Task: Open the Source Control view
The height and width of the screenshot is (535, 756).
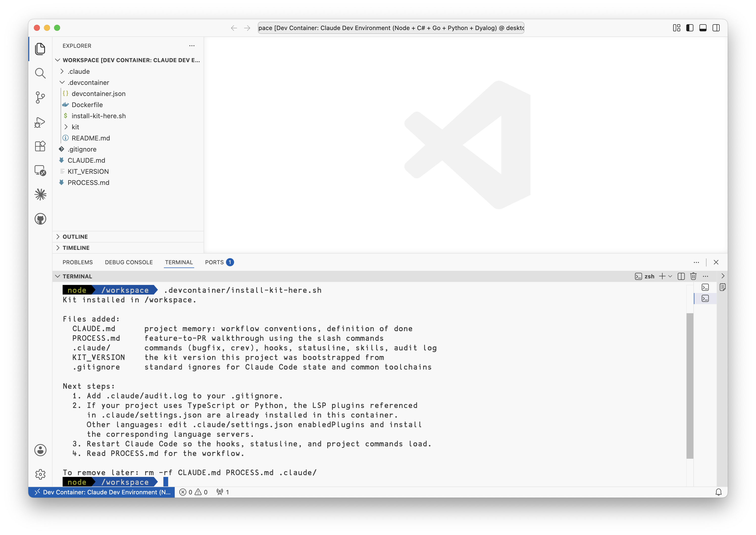Action: [x=40, y=98]
